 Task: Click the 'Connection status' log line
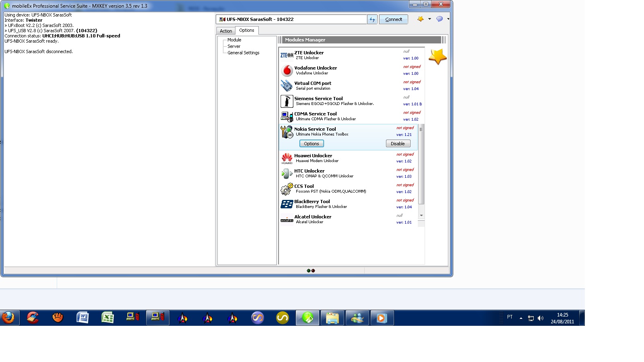62,36
